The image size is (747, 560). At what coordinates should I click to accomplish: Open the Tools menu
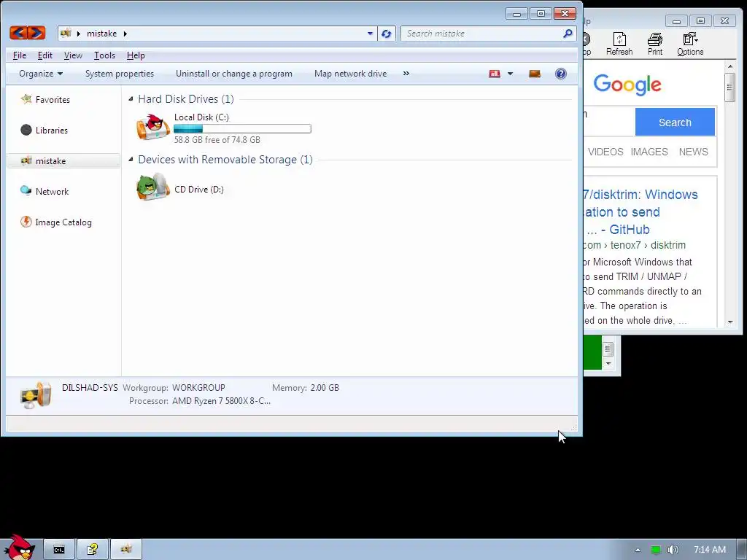(x=104, y=55)
